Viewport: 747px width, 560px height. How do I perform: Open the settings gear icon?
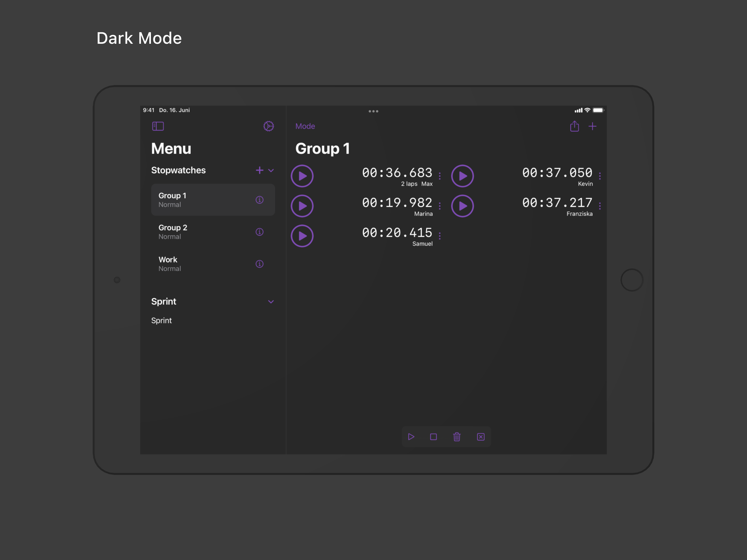(269, 126)
